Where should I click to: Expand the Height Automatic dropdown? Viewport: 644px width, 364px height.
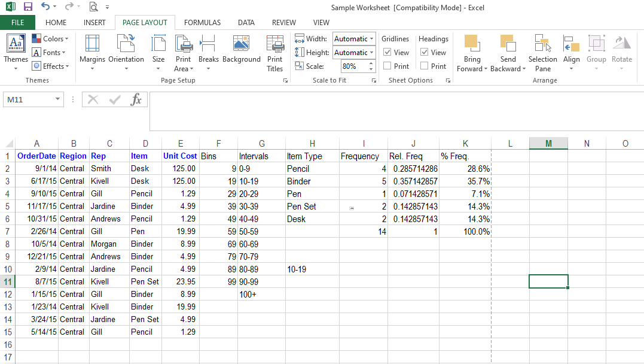pos(371,53)
